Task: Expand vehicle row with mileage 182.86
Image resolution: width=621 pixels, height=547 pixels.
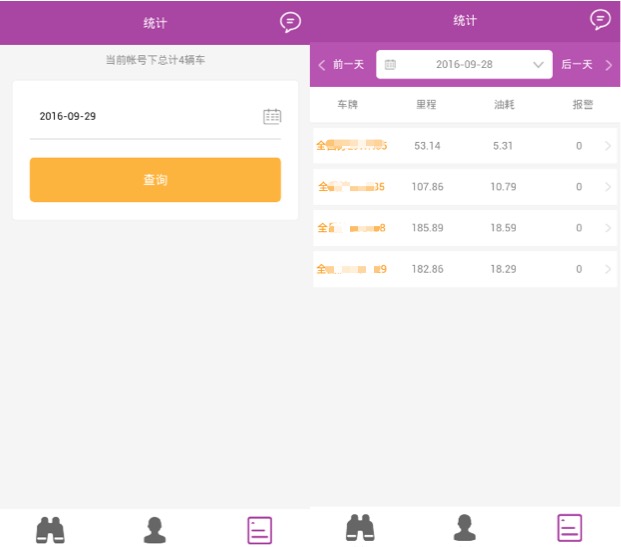Action: (608, 269)
